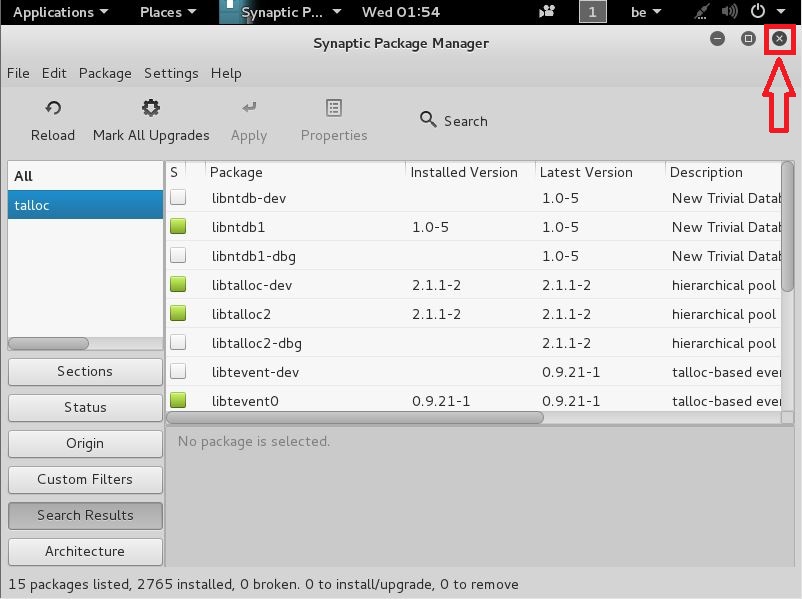802x599 pixels.
Task: Click the Status filter button
Action: point(85,407)
